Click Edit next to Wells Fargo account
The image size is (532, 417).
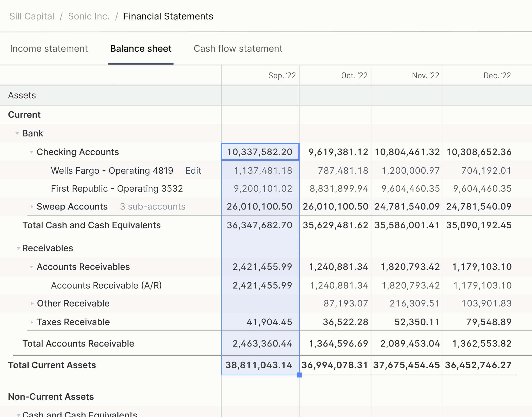click(193, 171)
